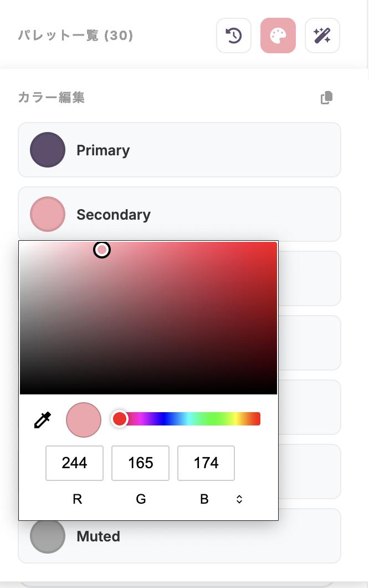Screen dimensions: 369x588
Task: Open the palette history icon
Action: (234, 36)
